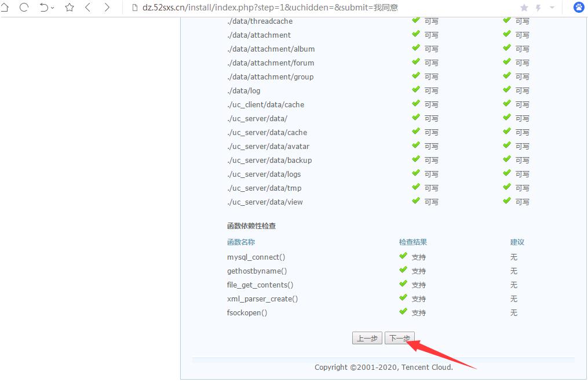This screenshot has width=588, height=382.
Task: Select the ./uc_server/data/backup path text
Action: pos(269,160)
